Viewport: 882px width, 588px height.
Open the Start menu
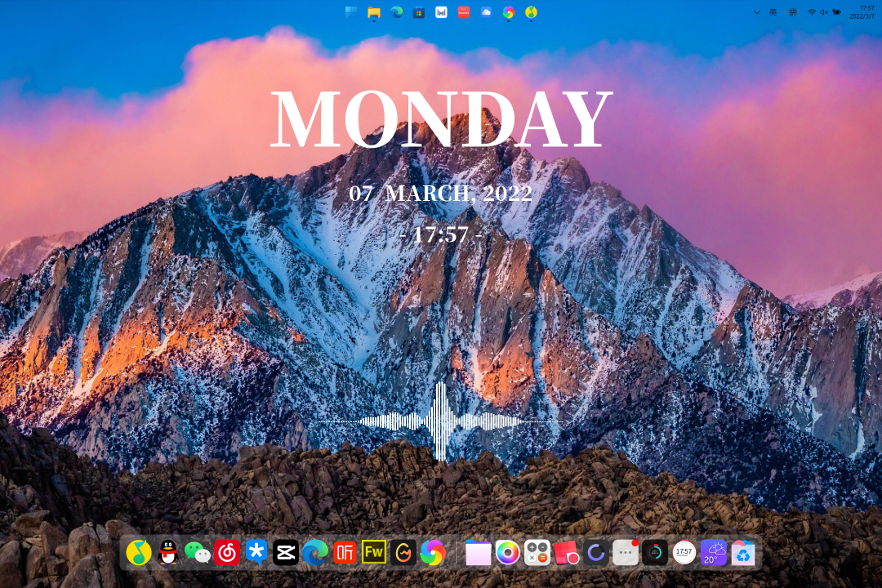tap(351, 11)
